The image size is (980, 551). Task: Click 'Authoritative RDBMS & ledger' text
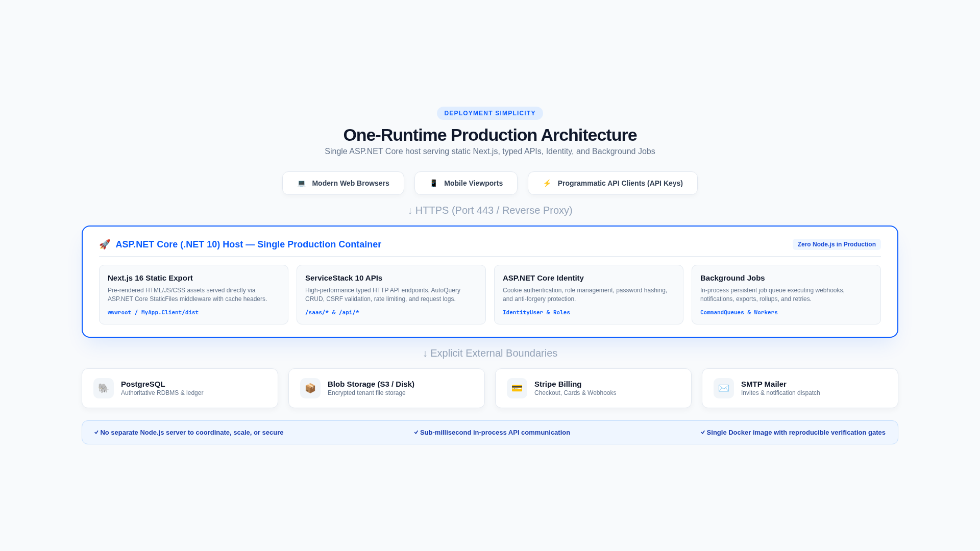tap(162, 393)
